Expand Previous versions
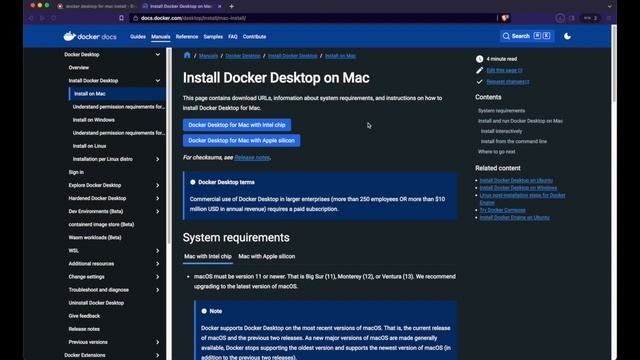Screen dimensions: 640x360 pyautogui.click(x=158, y=342)
